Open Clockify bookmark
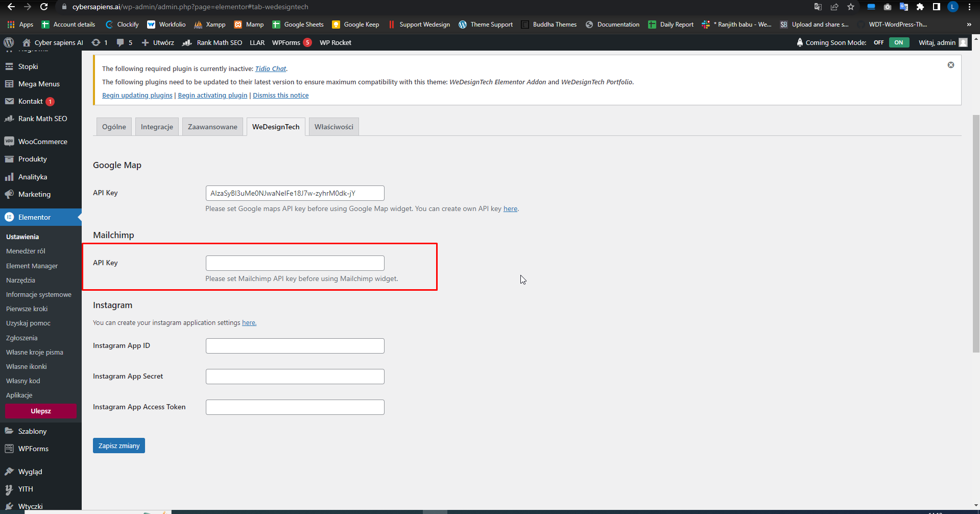Viewport: 980px width, 514px height. coord(122,25)
